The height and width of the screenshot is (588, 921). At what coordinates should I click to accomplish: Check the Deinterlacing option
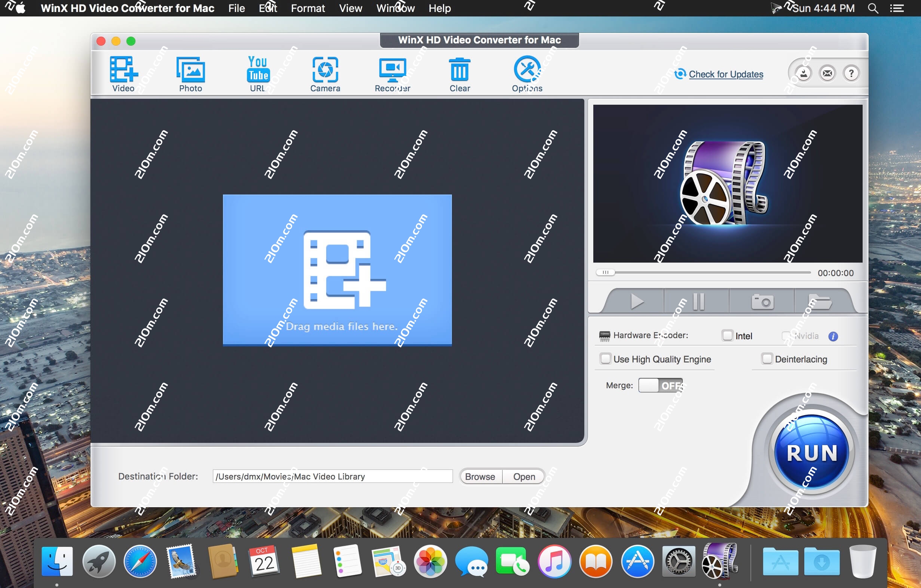(x=767, y=359)
